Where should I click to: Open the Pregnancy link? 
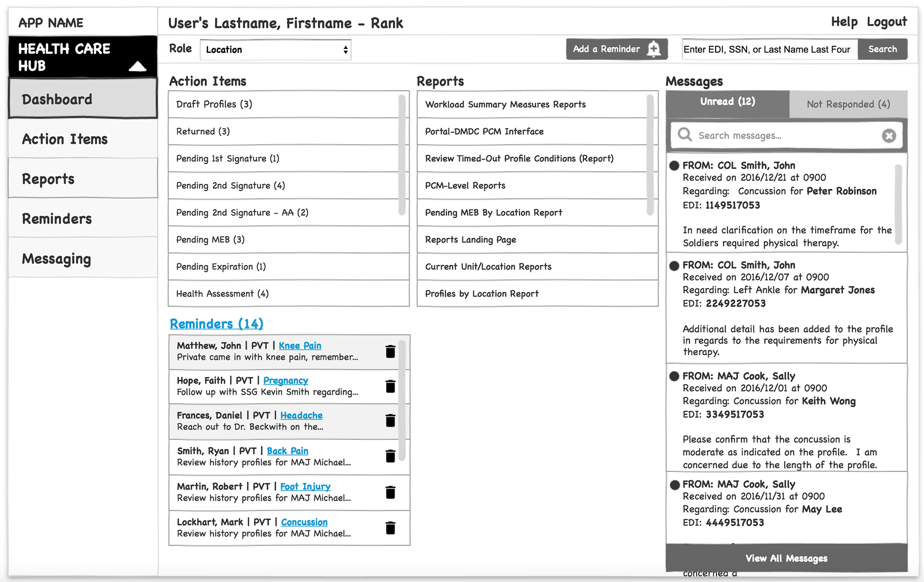point(285,381)
